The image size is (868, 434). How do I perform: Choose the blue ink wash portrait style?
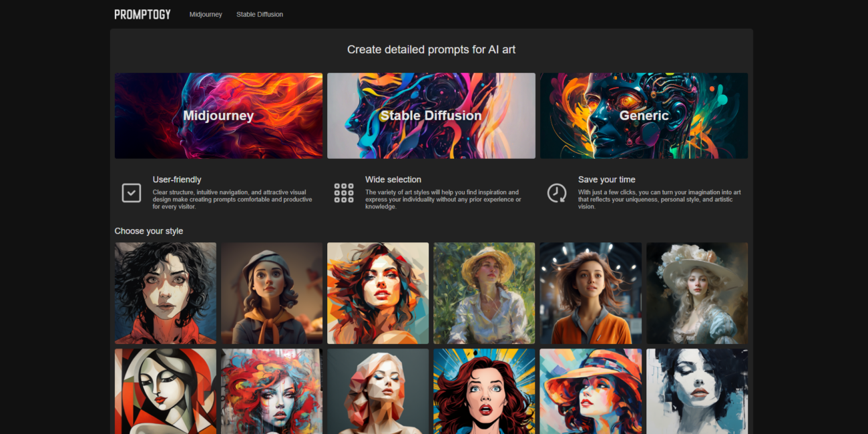(x=697, y=391)
